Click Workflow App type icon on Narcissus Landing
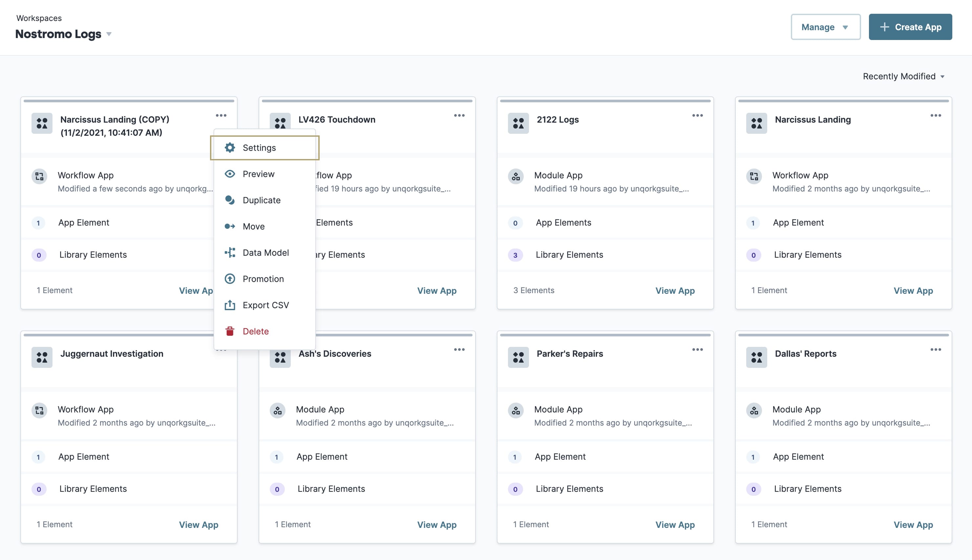The height and width of the screenshot is (560, 972). [x=754, y=176]
